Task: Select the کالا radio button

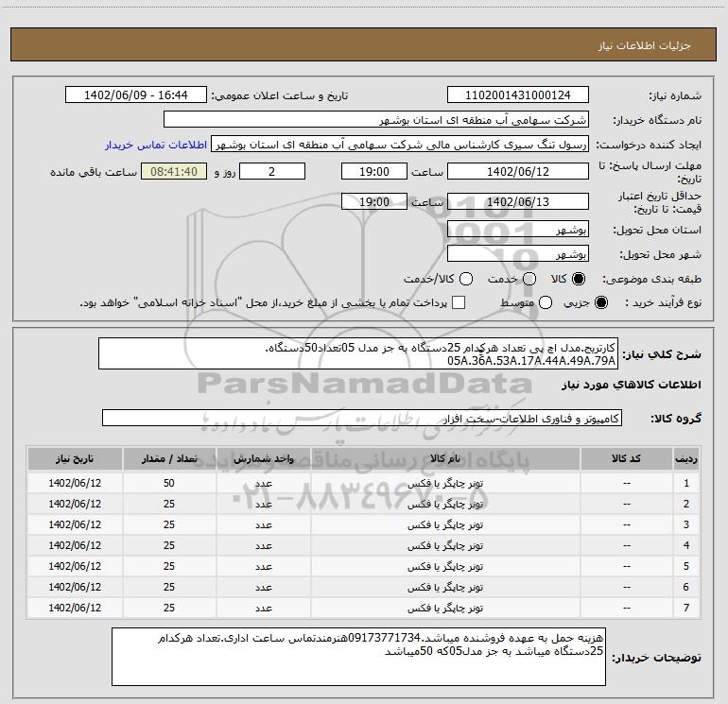Action: point(579,279)
